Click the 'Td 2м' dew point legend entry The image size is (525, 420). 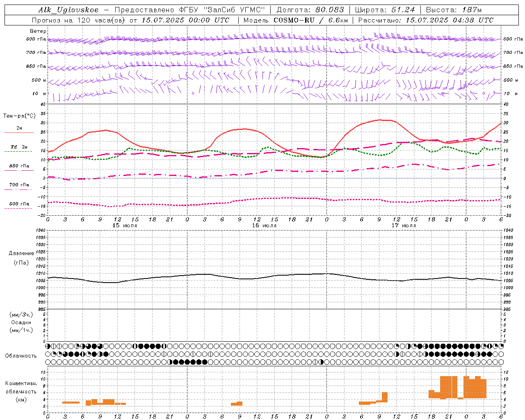pyautogui.click(x=19, y=147)
